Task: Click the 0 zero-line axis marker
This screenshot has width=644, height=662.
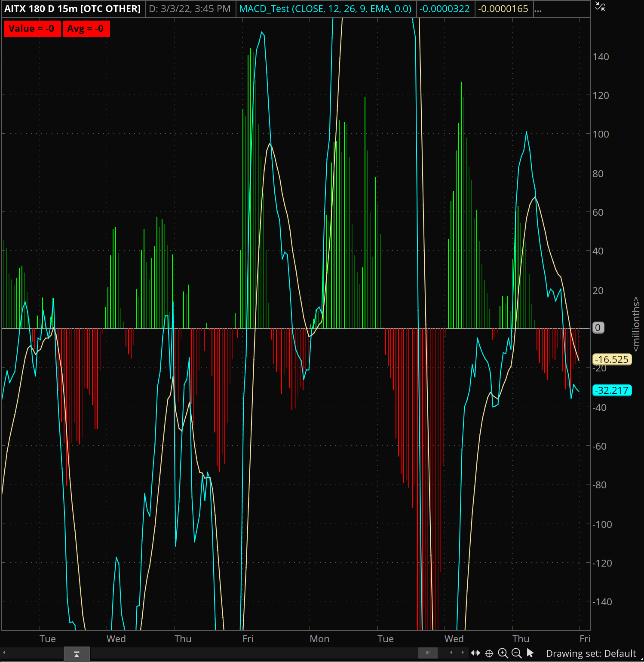Action: pyautogui.click(x=598, y=328)
